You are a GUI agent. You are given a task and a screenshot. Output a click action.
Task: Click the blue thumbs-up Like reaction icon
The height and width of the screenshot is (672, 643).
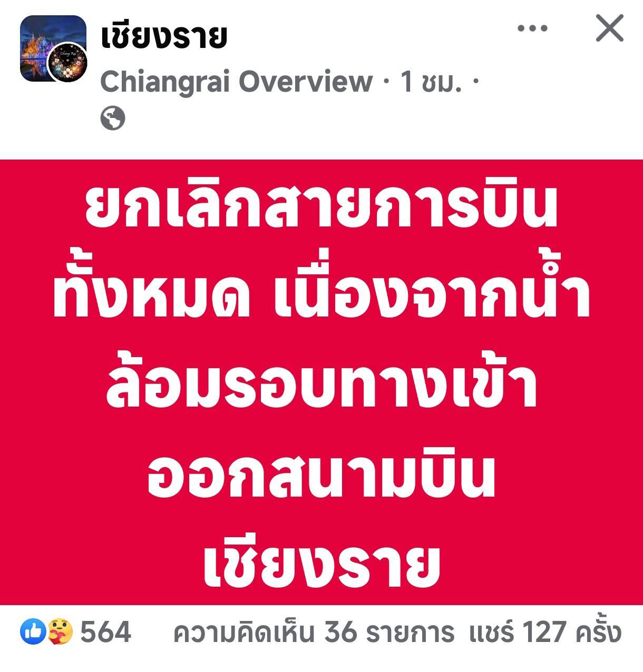click(33, 632)
